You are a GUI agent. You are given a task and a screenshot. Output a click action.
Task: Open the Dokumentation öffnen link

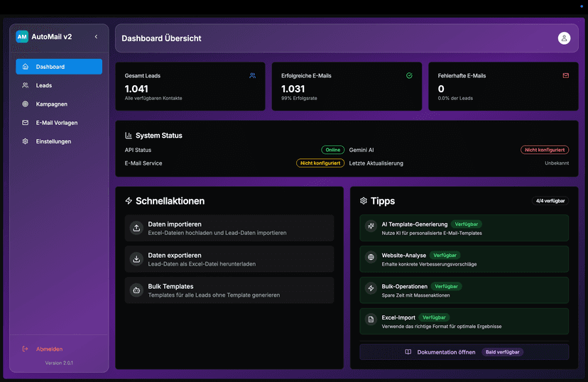(x=446, y=352)
